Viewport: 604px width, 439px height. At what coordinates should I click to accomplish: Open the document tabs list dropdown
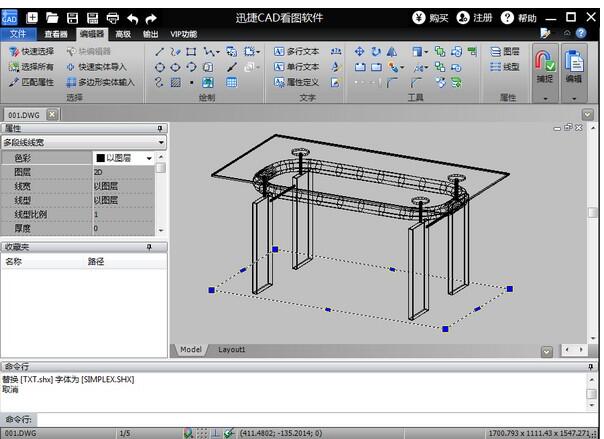[587, 114]
